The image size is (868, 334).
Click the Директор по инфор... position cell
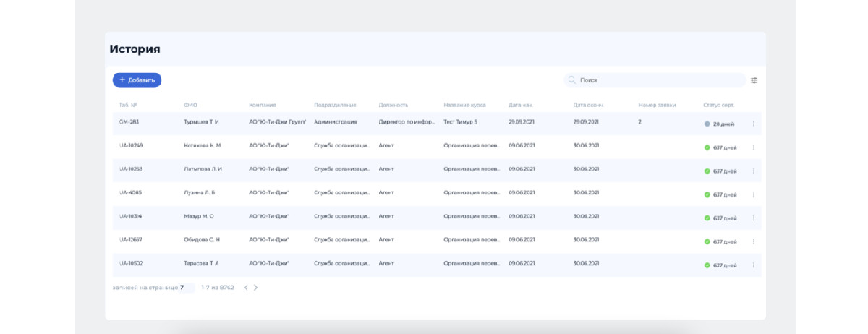pyautogui.click(x=407, y=122)
